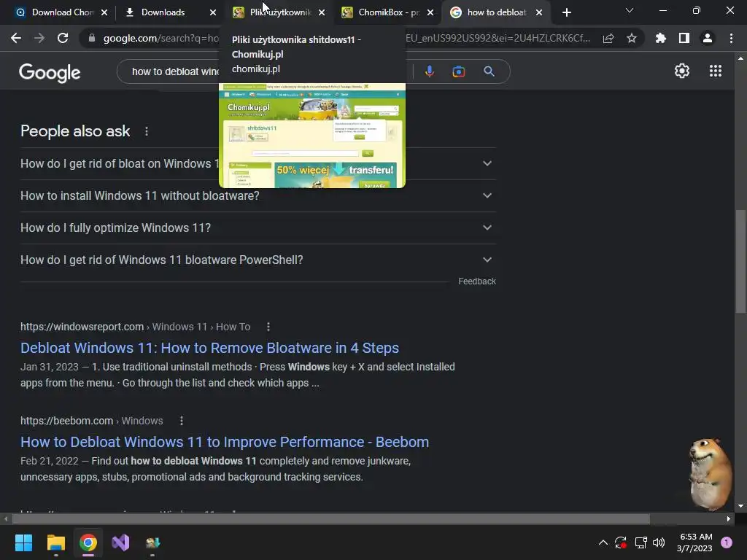Expand the Windows 11 bloatware PowerShell question
This screenshot has height=560, width=747.
[x=258, y=260]
